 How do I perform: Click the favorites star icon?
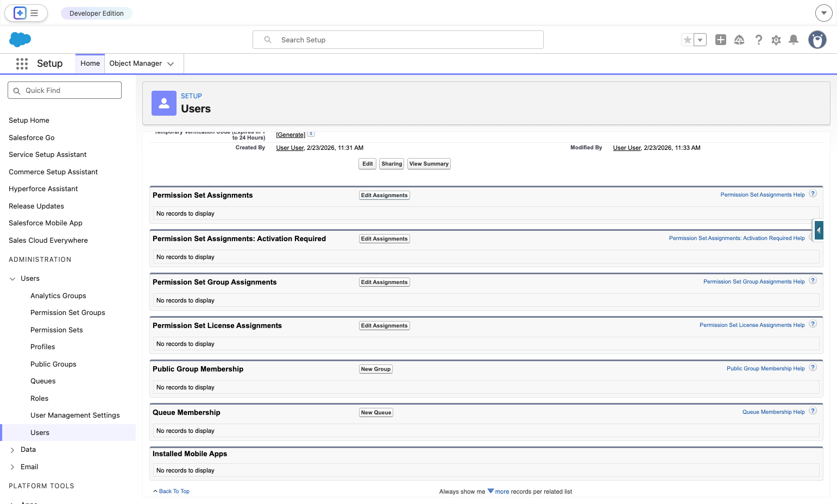pyautogui.click(x=688, y=40)
